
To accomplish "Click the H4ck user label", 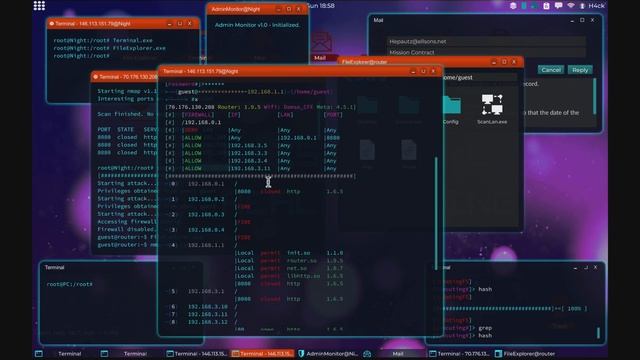I will pyautogui.click(x=596, y=6).
